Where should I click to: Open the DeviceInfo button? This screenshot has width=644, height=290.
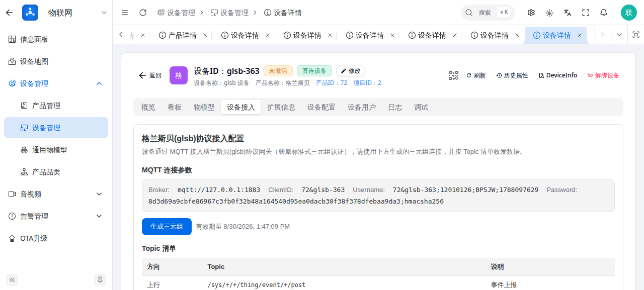[x=558, y=75]
